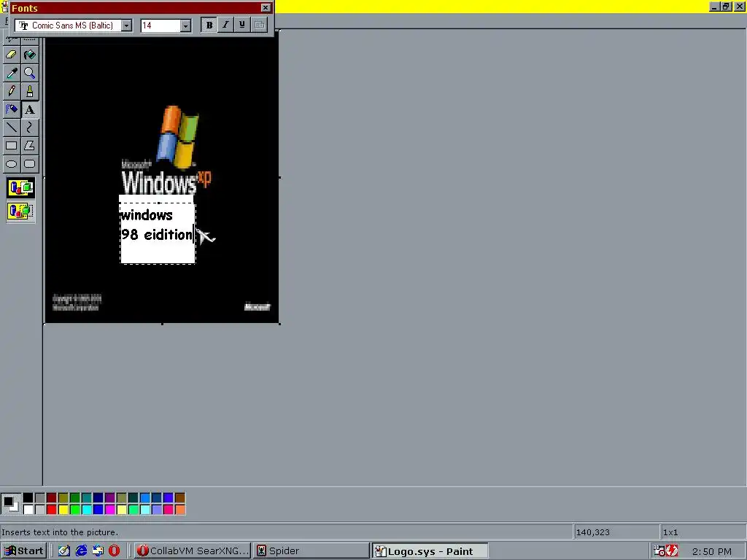Close the Fonts toolbar window
The height and width of the screenshot is (560, 747).
pyautogui.click(x=266, y=7)
